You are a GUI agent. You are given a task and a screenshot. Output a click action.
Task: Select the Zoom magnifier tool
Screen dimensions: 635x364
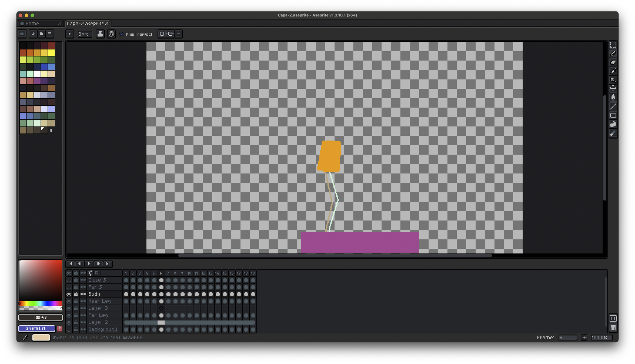(x=613, y=80)
